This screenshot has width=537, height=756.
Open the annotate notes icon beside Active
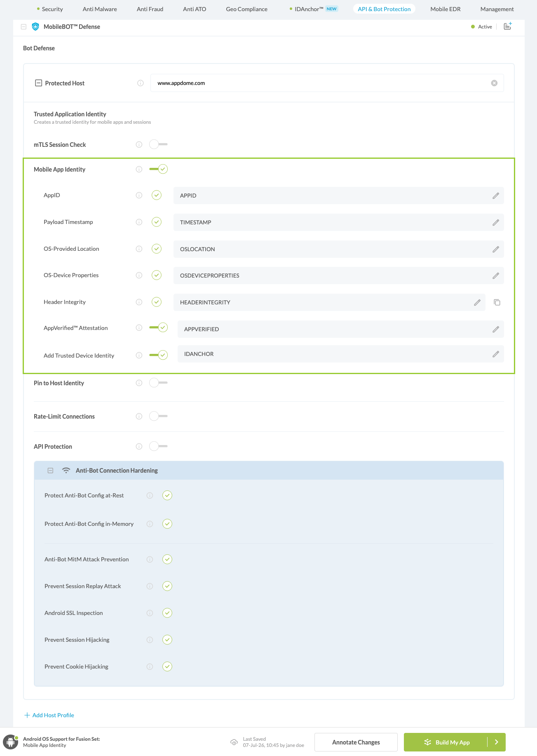tap(508, 26)
